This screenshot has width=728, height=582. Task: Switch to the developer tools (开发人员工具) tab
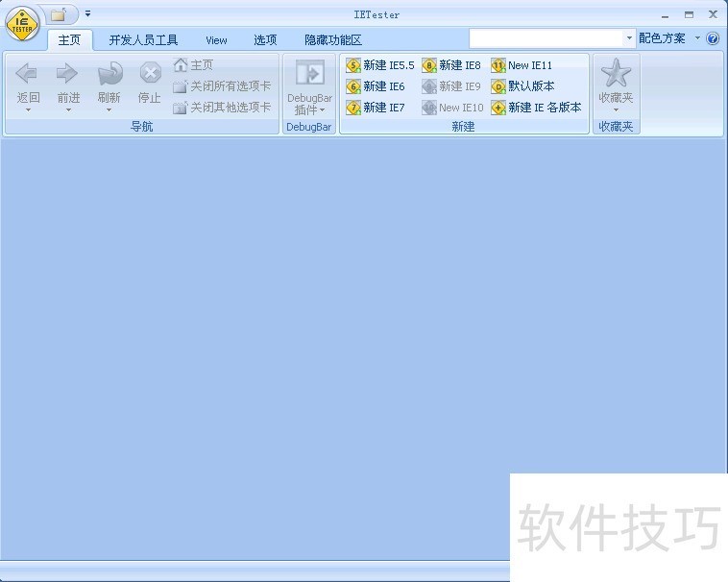143,40
